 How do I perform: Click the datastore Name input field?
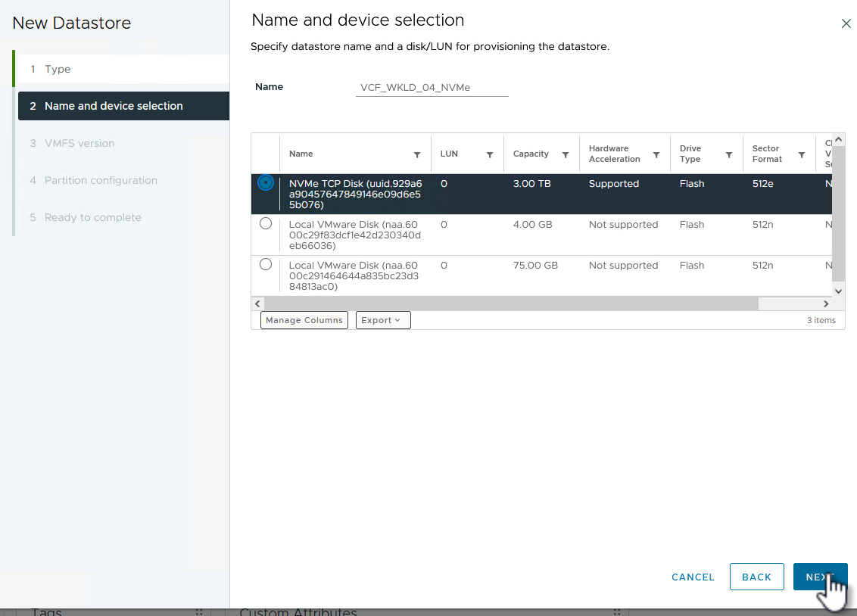pos(432,88)
